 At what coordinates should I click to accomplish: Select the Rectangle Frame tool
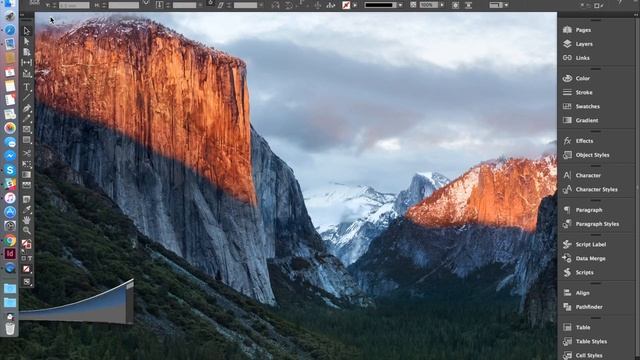coord(27,129)
